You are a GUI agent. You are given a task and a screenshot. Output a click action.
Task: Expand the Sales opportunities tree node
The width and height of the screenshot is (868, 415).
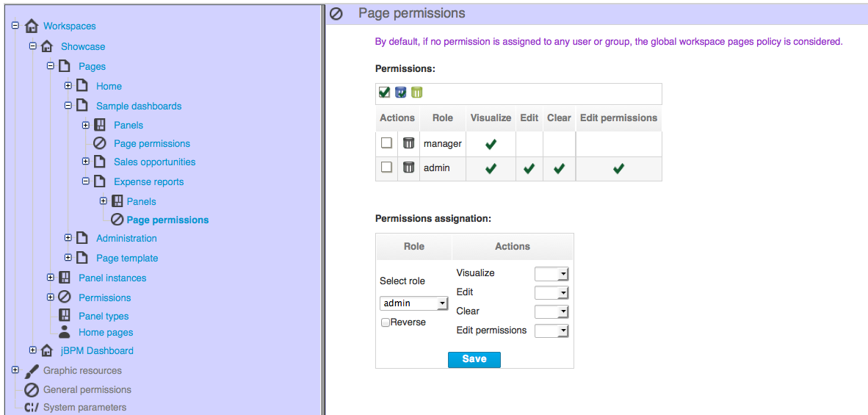[x=85, y=162]
